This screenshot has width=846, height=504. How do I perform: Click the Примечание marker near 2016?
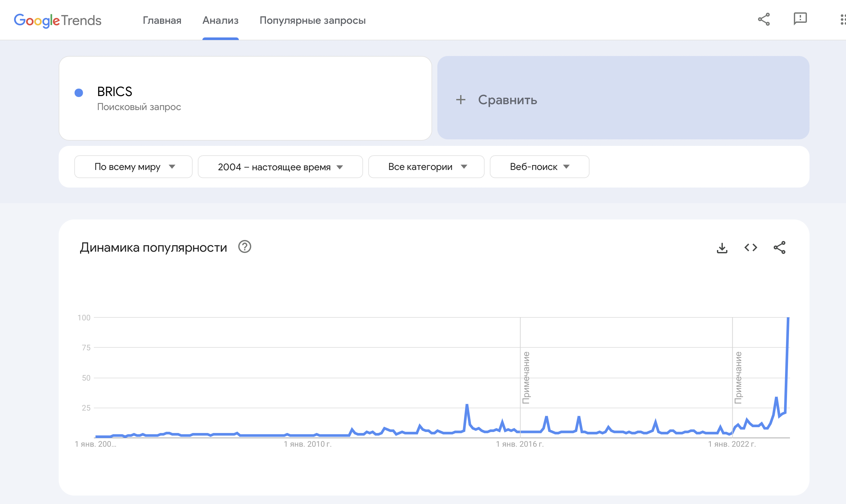[526, 377]
